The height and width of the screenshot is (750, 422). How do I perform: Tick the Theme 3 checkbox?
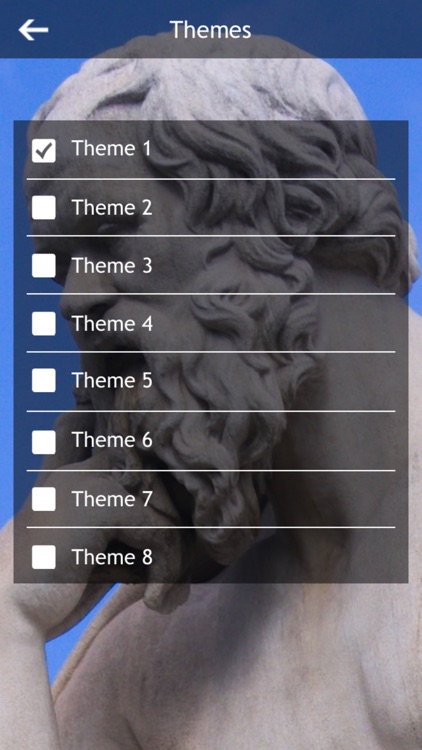click(x=44, y=265)
